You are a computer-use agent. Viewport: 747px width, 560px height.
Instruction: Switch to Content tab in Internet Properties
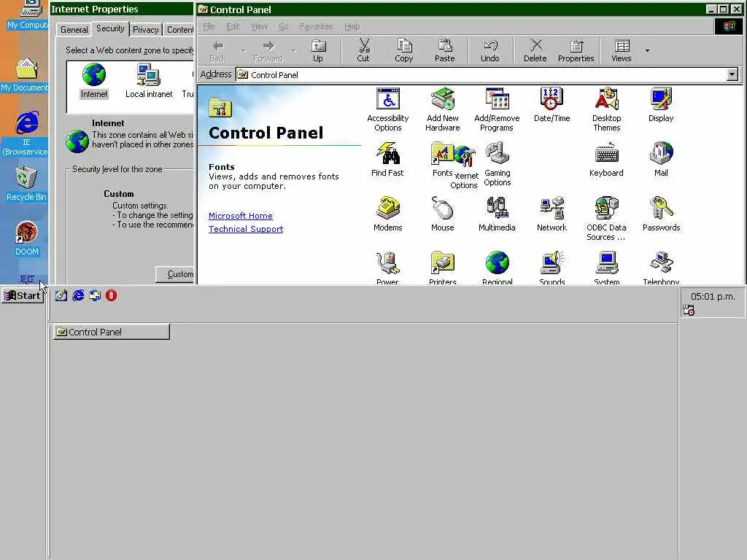pyautogui.click(x=179, y=29)
